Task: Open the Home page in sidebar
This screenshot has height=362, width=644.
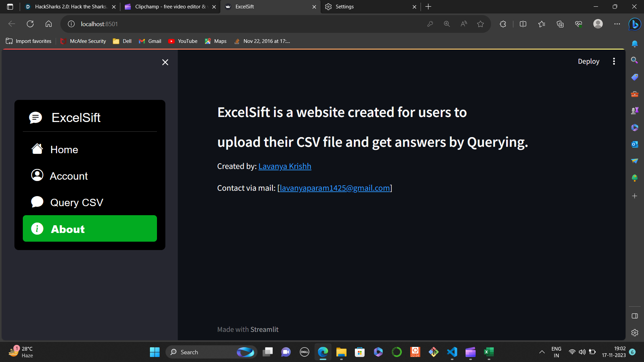Action: coord(64,149)
